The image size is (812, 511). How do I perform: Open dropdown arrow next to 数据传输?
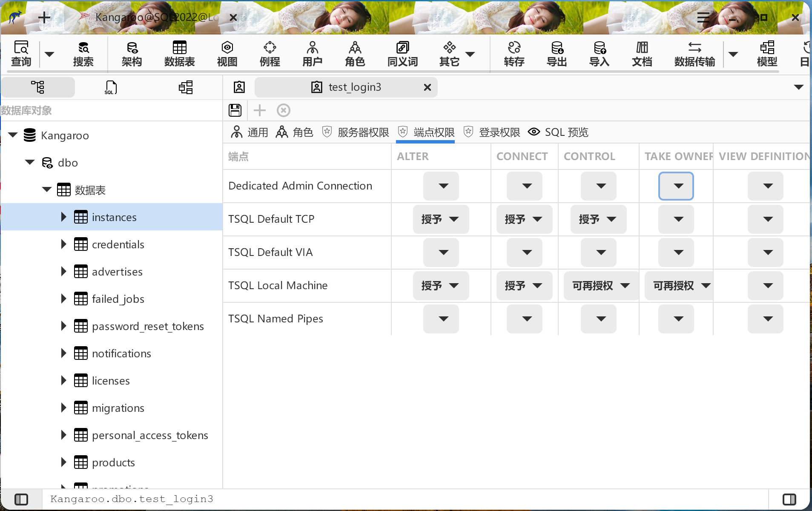pos(733,54)
